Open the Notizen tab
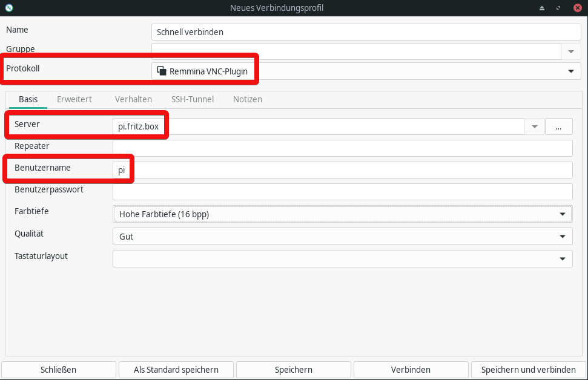This screenshot has height=380, width=588. coord(248,99)
